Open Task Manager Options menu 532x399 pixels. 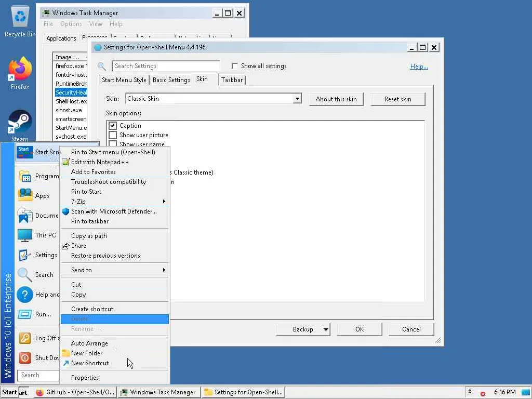(x=71, y=24)
